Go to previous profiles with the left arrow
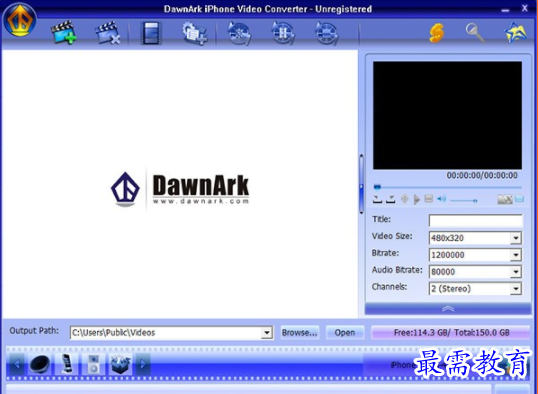This screenshot has width=538, height=394. [16, 364]
